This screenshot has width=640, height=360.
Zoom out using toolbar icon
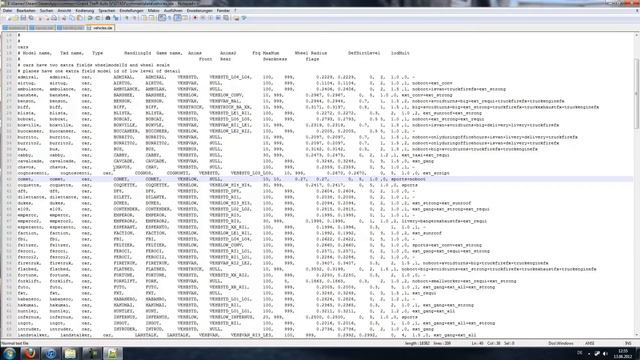point(135,18)
